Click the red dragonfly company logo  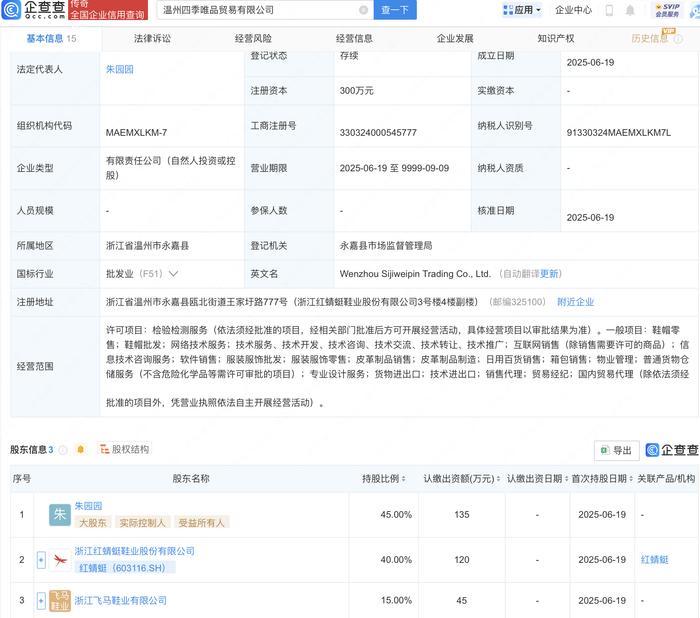click(60, 560)
